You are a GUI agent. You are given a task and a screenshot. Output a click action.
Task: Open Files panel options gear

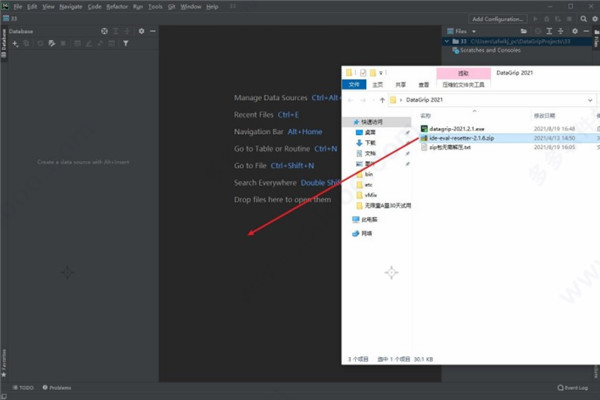click(575, 31)
